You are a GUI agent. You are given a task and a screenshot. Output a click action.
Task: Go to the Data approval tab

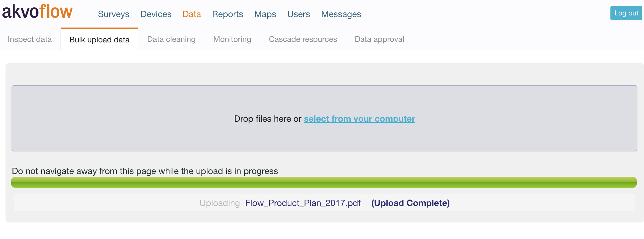380,39
